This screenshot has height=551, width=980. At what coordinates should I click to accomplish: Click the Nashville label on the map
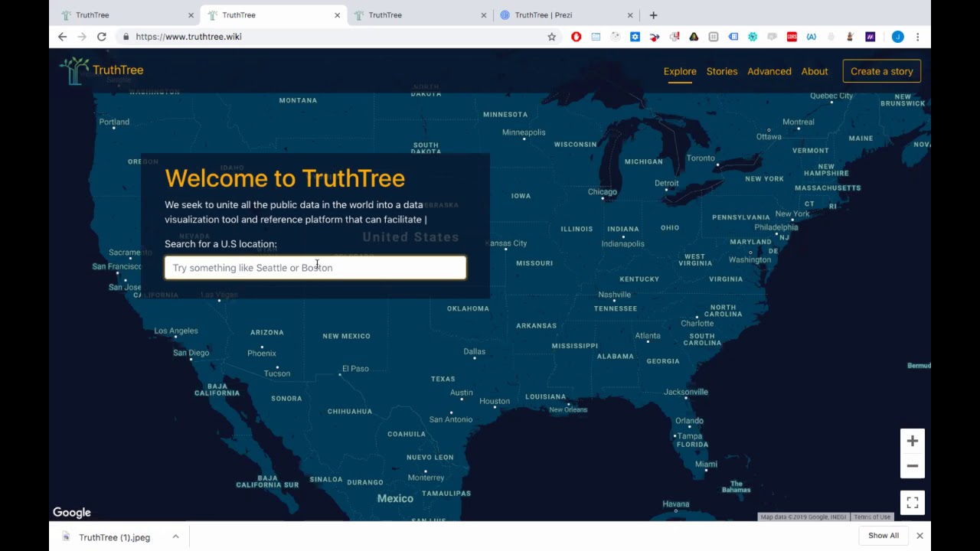[x=615, y=295]
